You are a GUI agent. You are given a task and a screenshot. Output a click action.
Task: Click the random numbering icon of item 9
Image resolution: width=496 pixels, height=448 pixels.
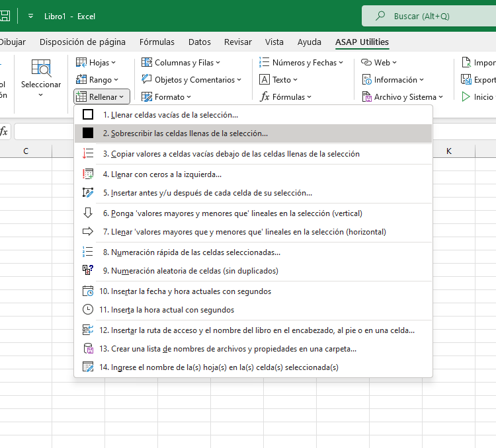(x=88, y=270)
